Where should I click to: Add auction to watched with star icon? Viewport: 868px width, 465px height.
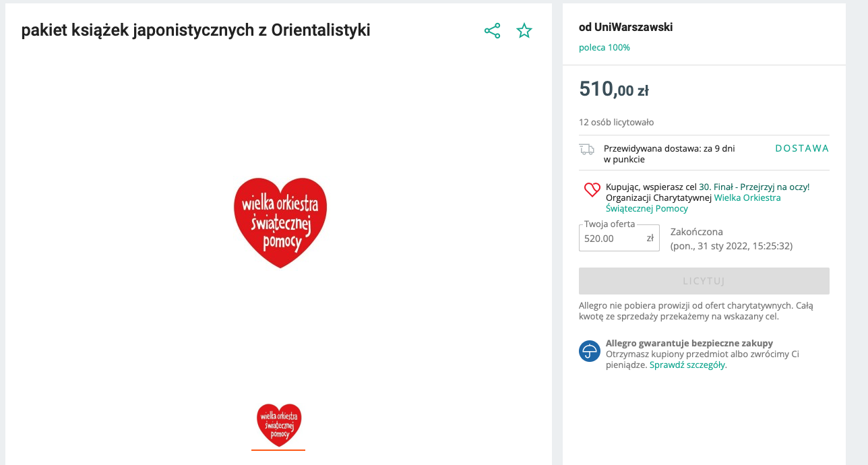(x=524, y=31)
